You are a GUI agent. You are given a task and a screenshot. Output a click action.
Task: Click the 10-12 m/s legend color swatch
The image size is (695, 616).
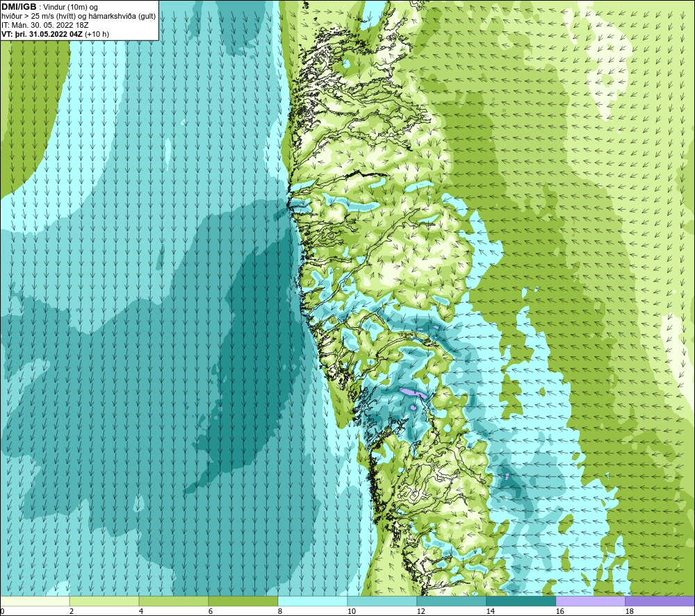[x=382, y=601]
